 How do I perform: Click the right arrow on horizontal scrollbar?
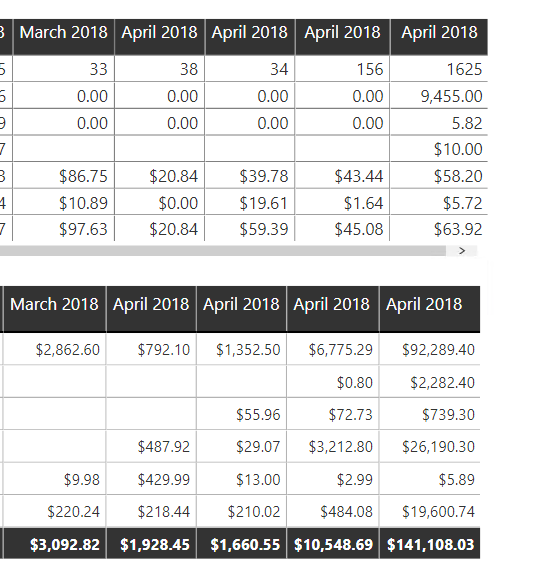462,251
